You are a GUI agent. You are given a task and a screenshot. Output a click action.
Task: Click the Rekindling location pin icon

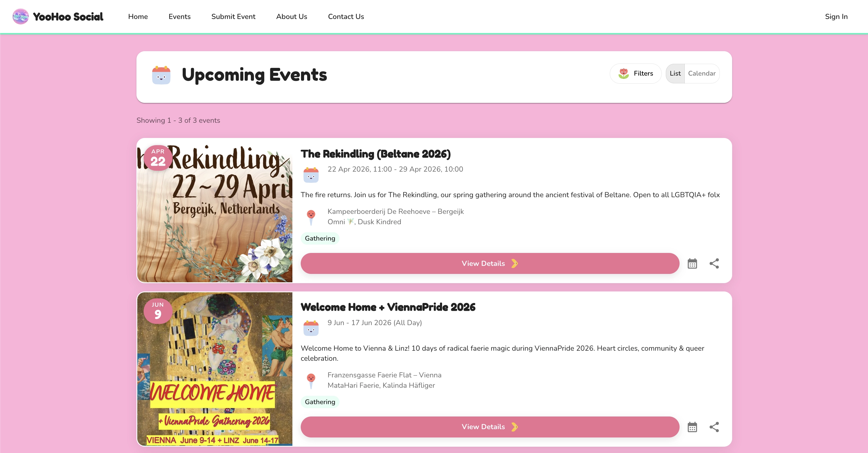point(311,217)
